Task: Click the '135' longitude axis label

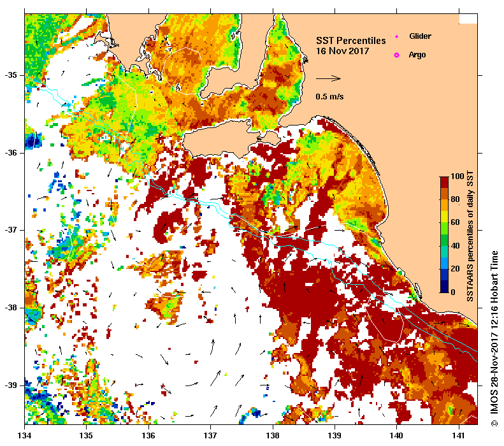Action: (x=87, y=435)
